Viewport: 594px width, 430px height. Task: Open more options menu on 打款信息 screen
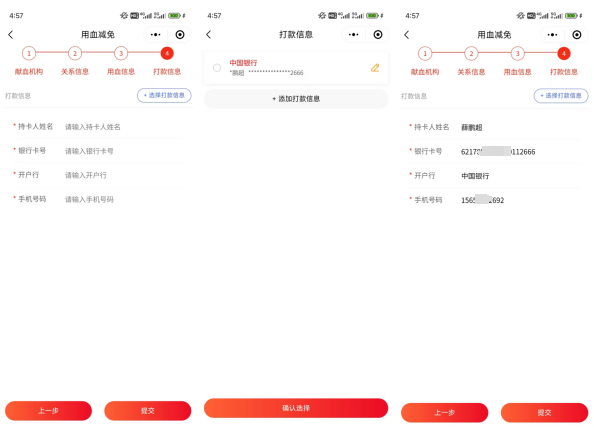354,35
